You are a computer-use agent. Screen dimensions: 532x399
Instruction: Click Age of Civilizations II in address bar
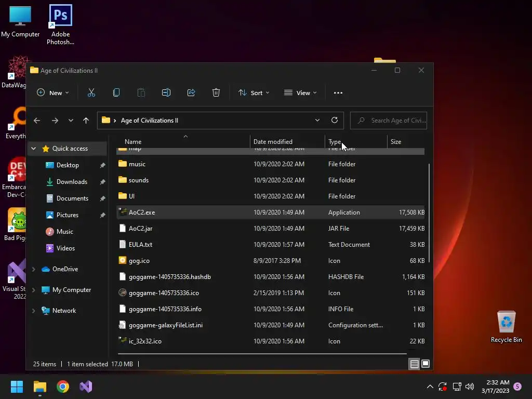point(149,121)
